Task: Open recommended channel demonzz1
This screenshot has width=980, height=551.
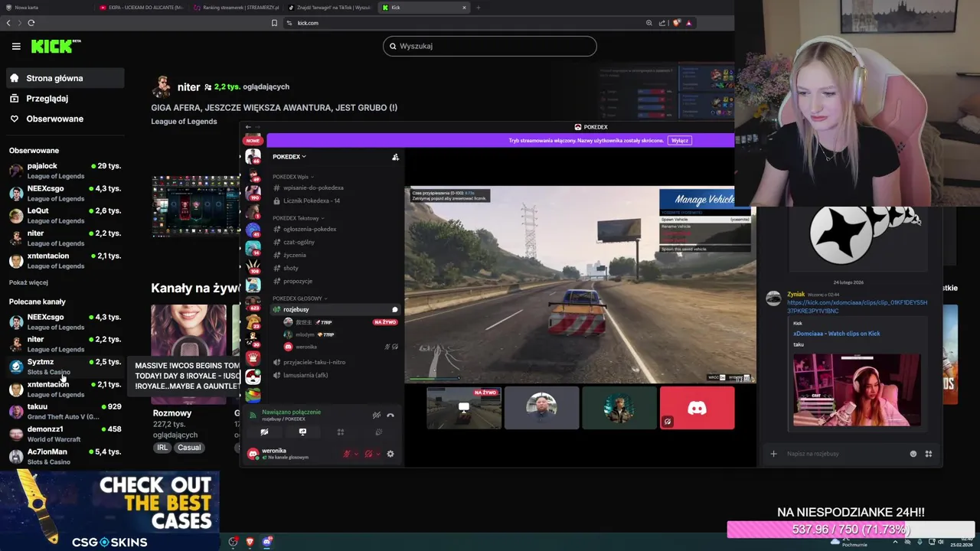Action: point(65,434)
